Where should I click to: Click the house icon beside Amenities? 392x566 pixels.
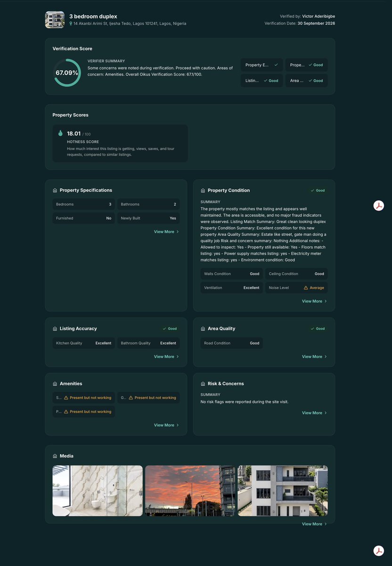pyautogui.click(x=55, y=384)
